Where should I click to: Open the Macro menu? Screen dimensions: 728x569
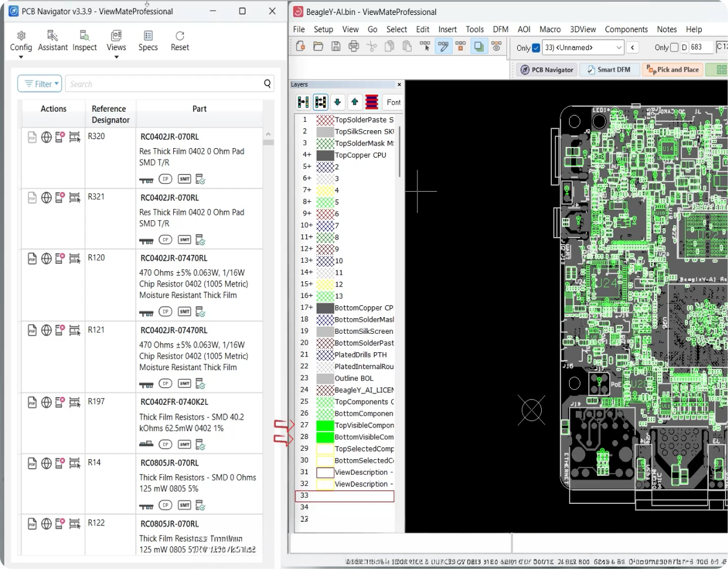[550, 29]
